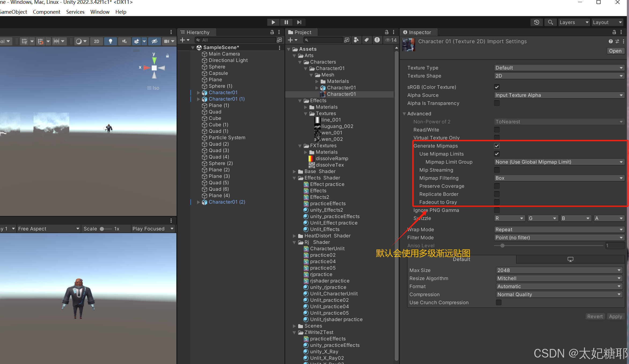Toggle scene audio mute icon
Screen dimensions: 629x364
124,41
